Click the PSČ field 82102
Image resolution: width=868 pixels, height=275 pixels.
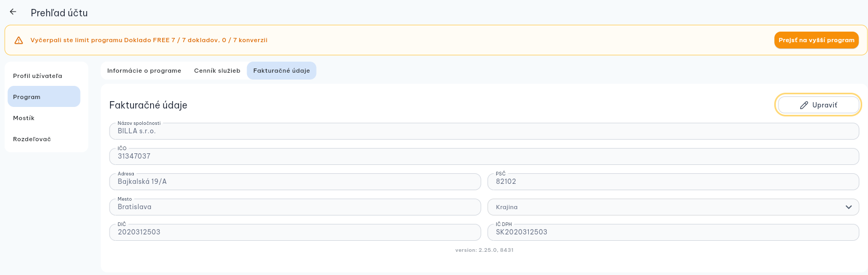[x=673, y=182]
